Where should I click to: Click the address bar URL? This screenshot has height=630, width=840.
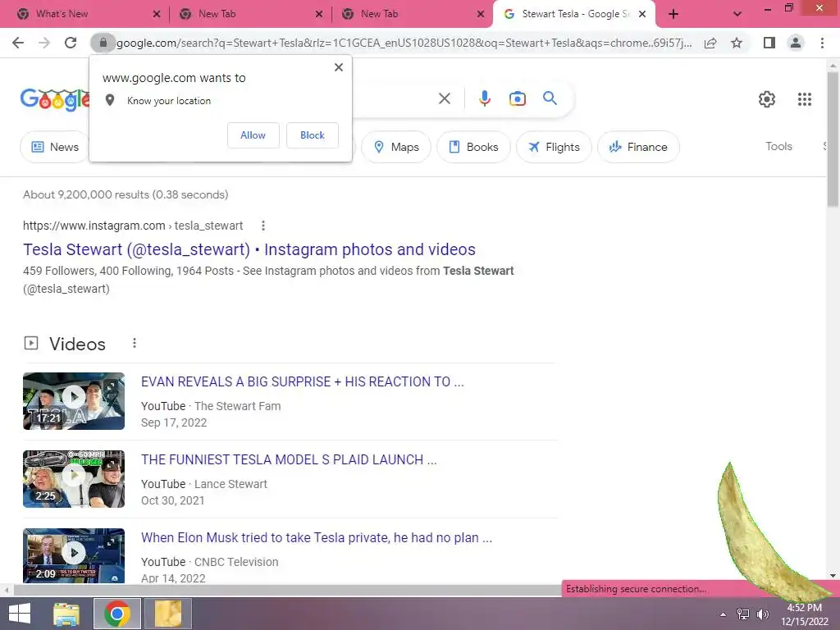404,43
